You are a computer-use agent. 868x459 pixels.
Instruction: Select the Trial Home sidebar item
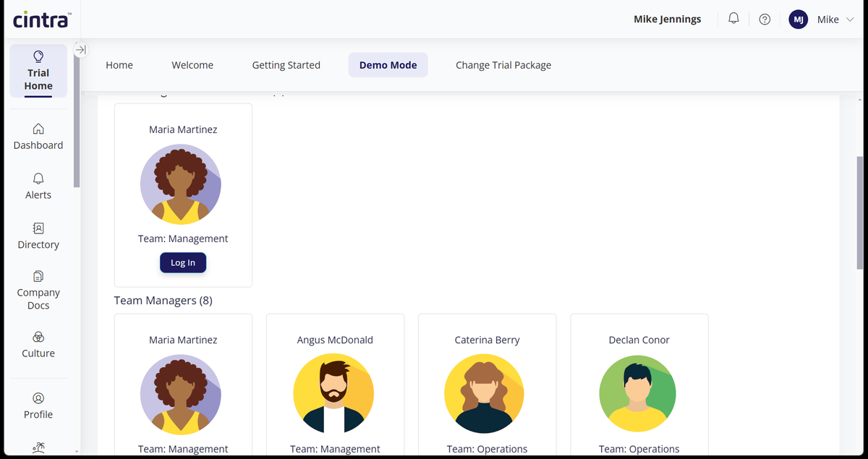point(38,71)
